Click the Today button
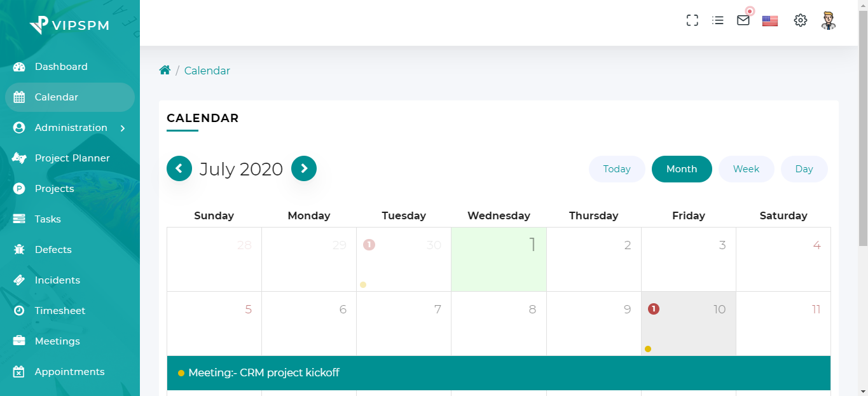The height and width of the screenshot is (396, 868). coord(617,169)
